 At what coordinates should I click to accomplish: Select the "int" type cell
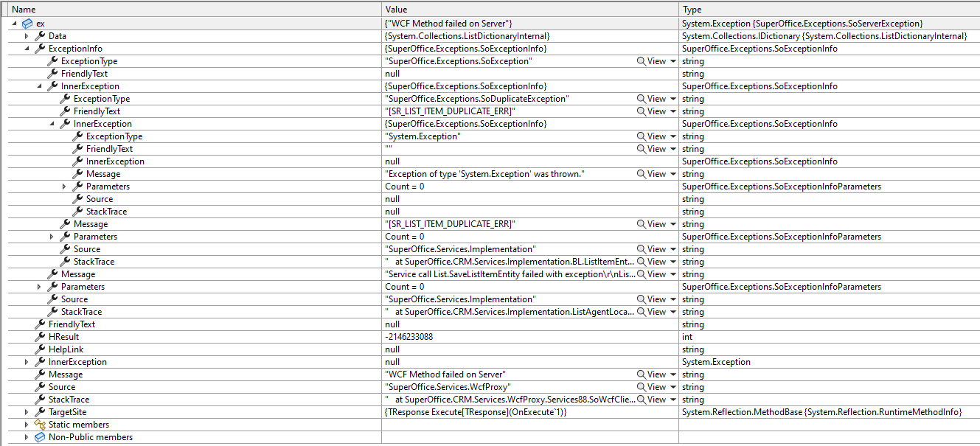coord(687,337)
